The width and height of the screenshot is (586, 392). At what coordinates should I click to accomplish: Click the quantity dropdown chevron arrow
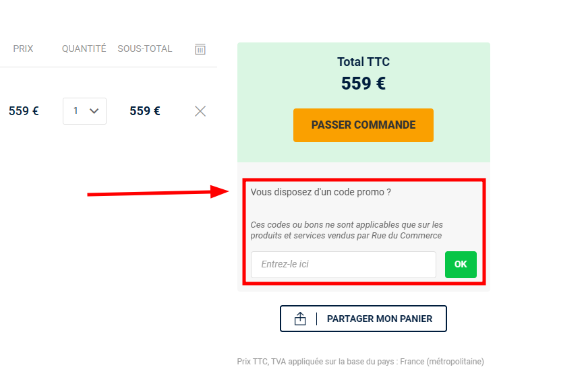coord(94,111)
